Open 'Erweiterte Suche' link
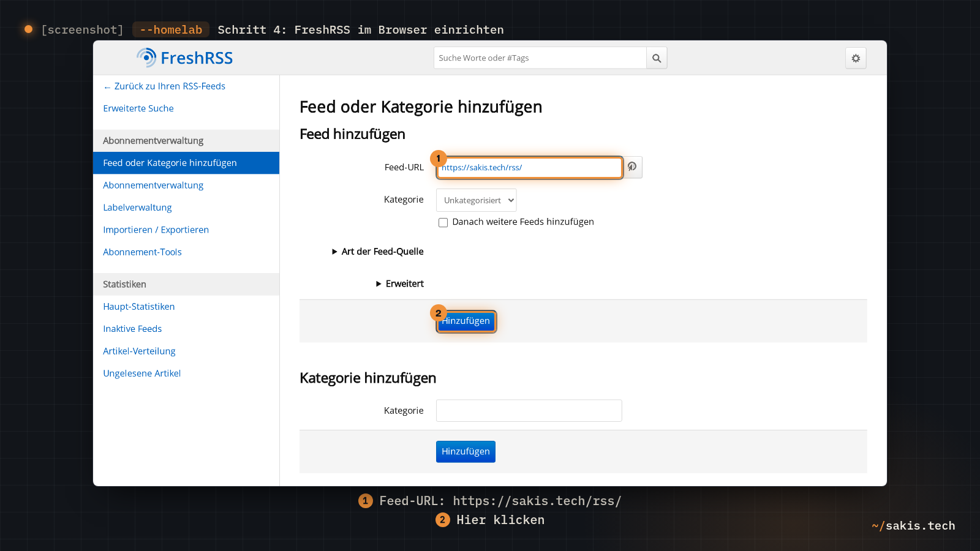Screen dimensions: 980x551 (138, 108)
